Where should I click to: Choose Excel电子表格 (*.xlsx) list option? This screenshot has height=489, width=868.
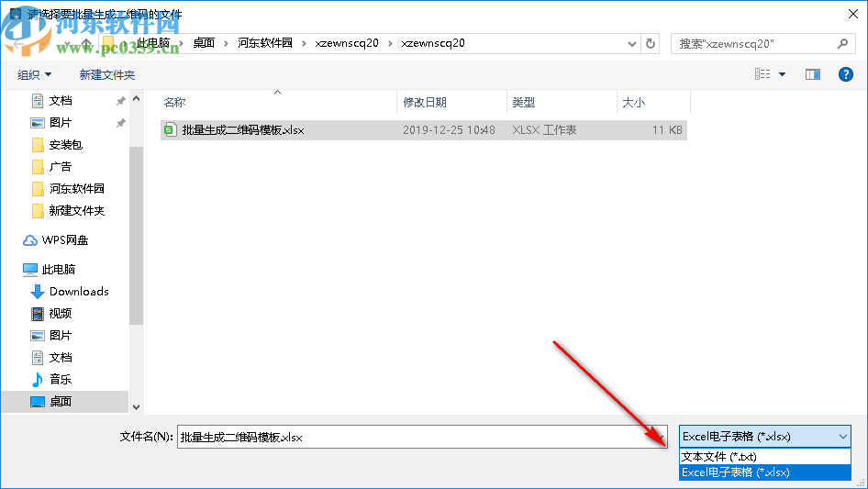(x=764, y=472)
